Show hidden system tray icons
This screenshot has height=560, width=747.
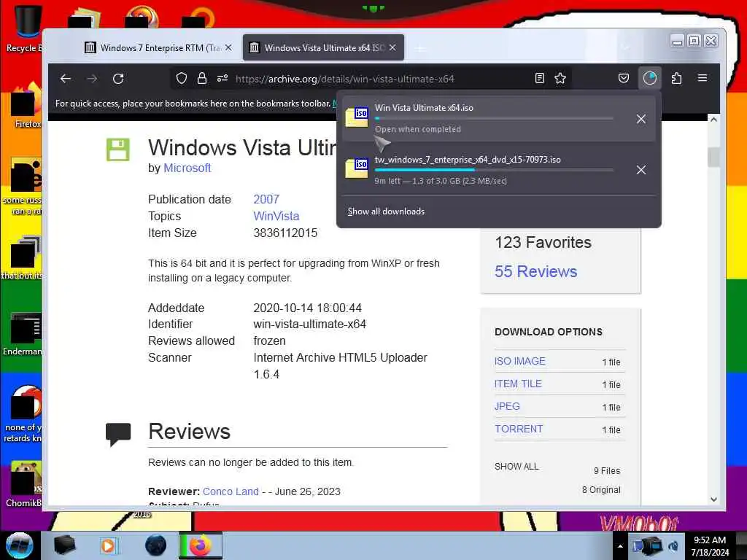coord(620,546)
